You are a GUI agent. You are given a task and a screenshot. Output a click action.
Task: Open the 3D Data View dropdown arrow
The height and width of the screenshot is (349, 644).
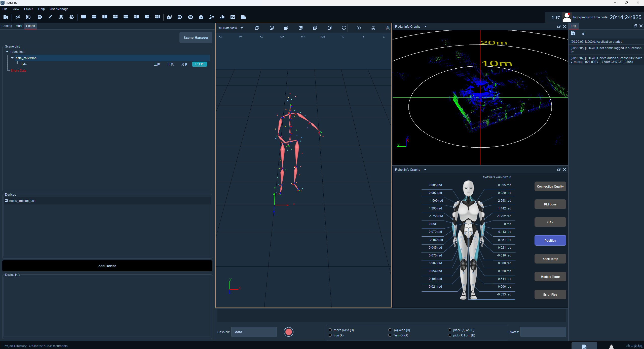[242, 28]
